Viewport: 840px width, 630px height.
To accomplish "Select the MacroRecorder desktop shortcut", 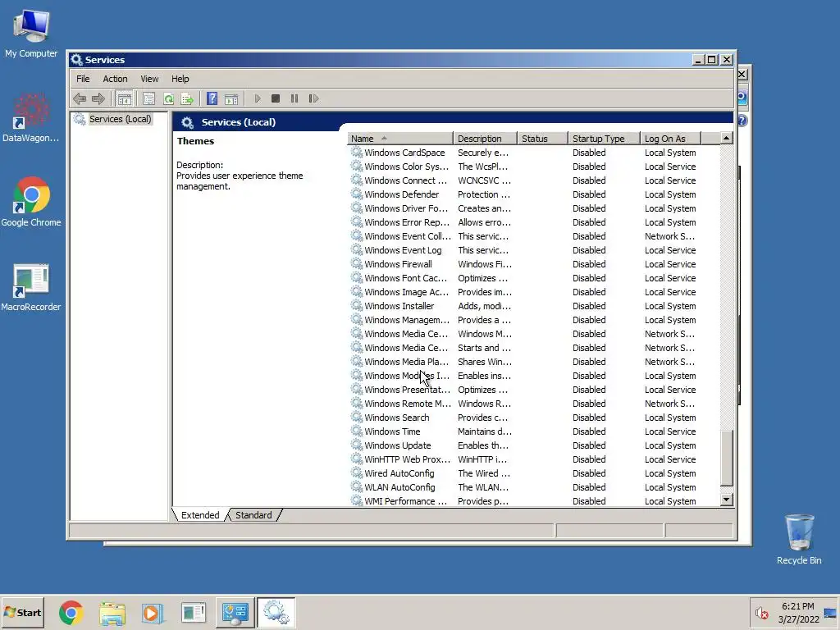I will tap(31, 286).
